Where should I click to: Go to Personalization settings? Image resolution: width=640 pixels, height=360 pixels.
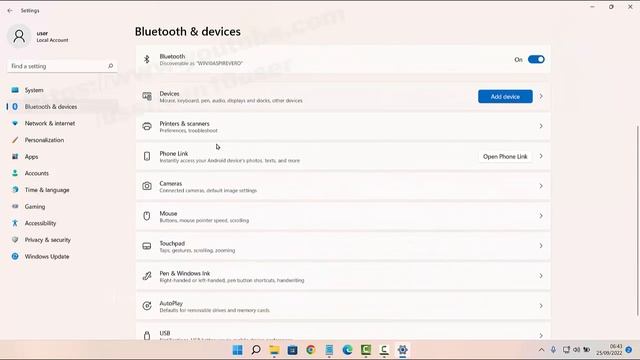tap(61, 140)
